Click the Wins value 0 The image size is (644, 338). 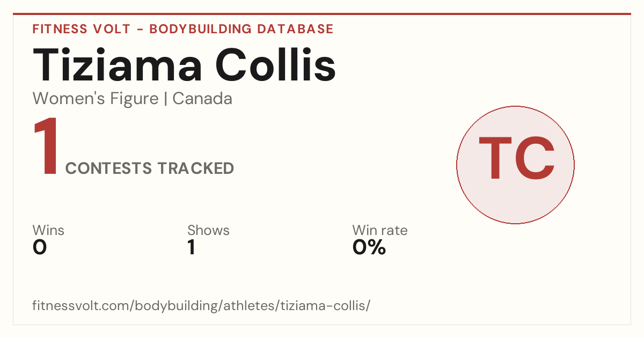tap(40, 247)
